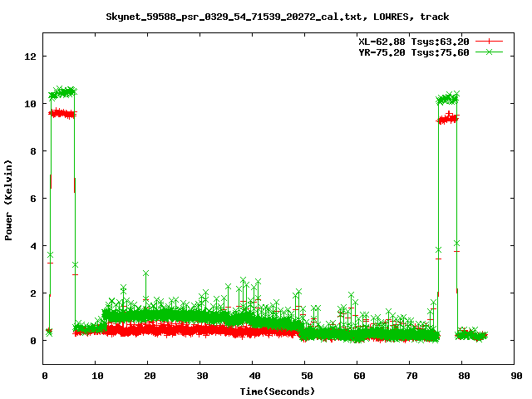Click the green spike near 20 seconds
532x399 pixels.
[146, 273]
